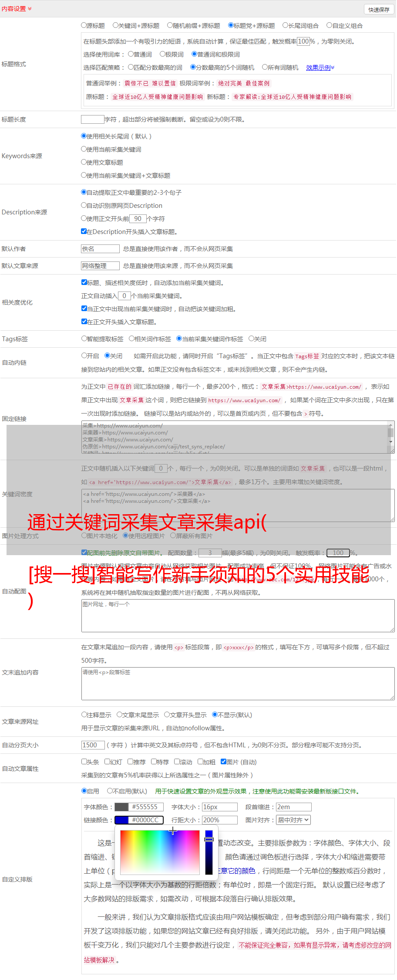Toggle 在Description开头插入文章标题 checkbox
The width and height of the screenshot is (397, 980).
point(84,231)
